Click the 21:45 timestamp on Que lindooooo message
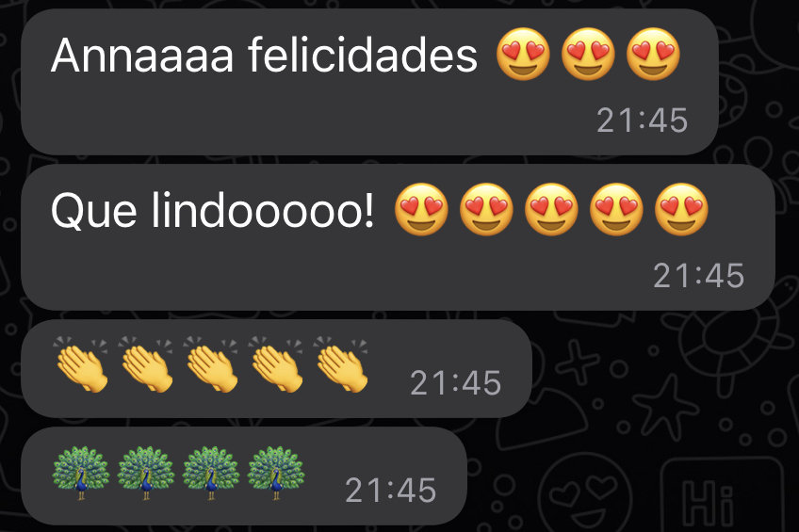 click(x=698, y=276)
